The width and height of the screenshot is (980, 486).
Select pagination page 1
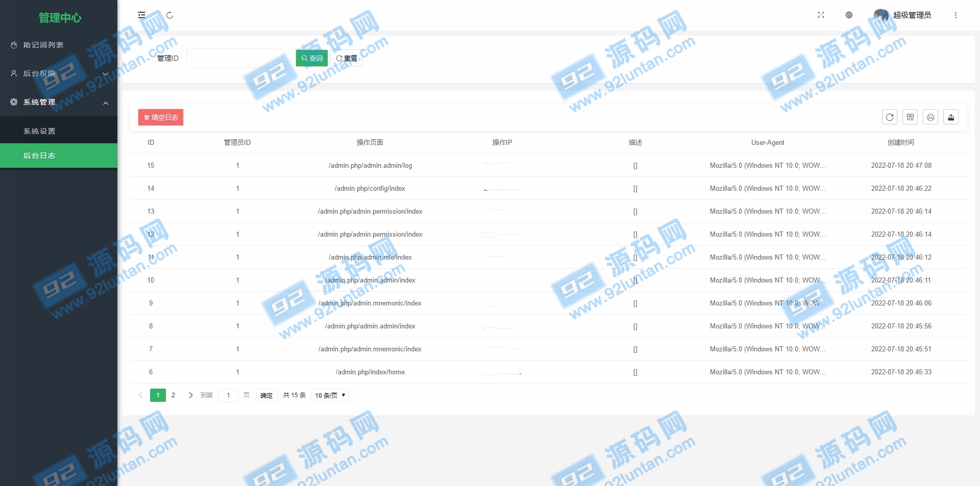tap(158, 395)
